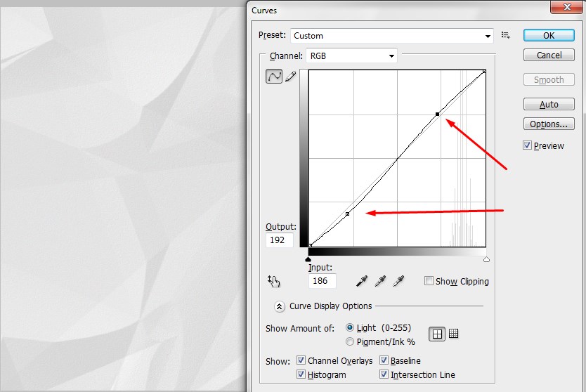The image size is (586, 392).
Task: Click the Cancel button
Action: pyautogui.click(x=549, y=55)
